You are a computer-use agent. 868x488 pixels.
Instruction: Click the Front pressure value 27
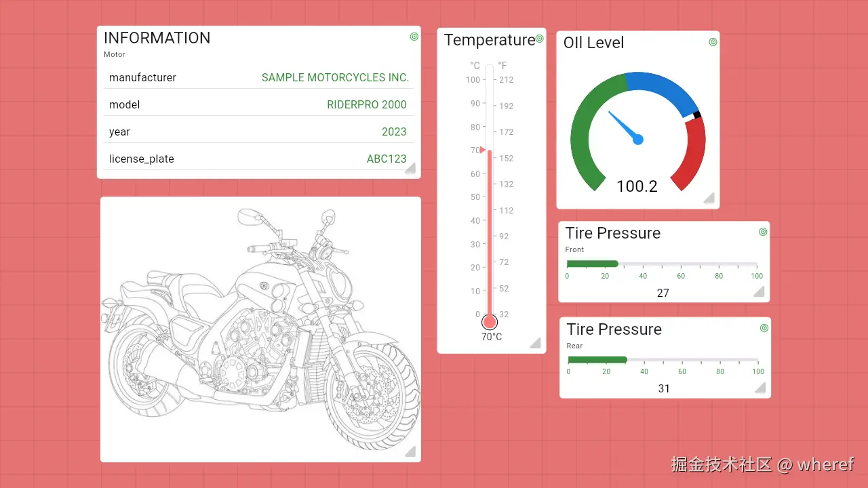pyautogui.click(x=663, y=293)
